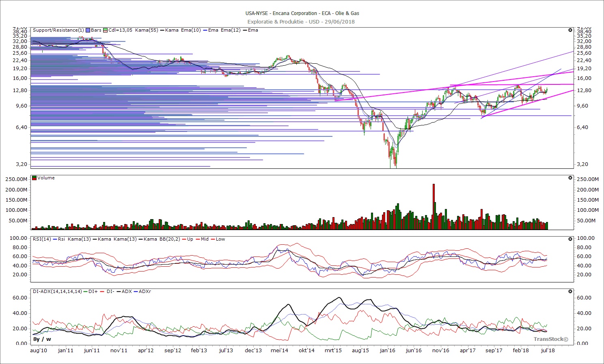Viewport: 604px width, 364px height.
Task: Click the DI+ legend entry
Action: [x=93, y=291]
